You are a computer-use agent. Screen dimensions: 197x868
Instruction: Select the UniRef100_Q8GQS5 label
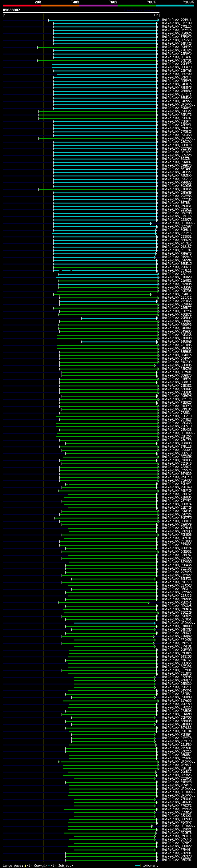pos(177,376)
